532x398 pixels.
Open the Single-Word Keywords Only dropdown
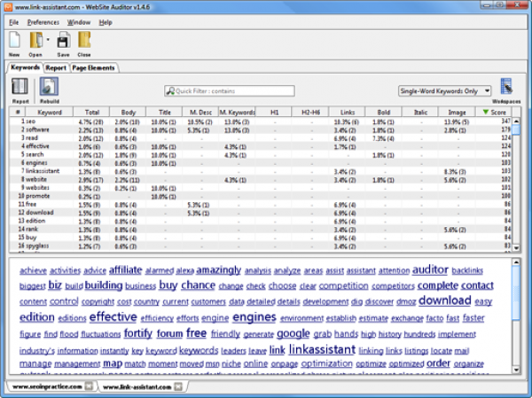[x=445, y=90]
